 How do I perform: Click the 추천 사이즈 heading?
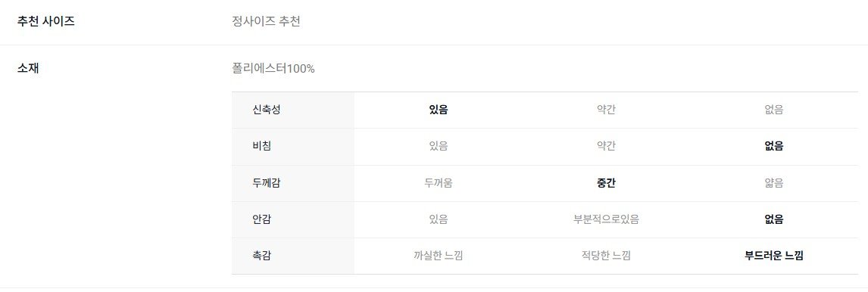[46, 22]
